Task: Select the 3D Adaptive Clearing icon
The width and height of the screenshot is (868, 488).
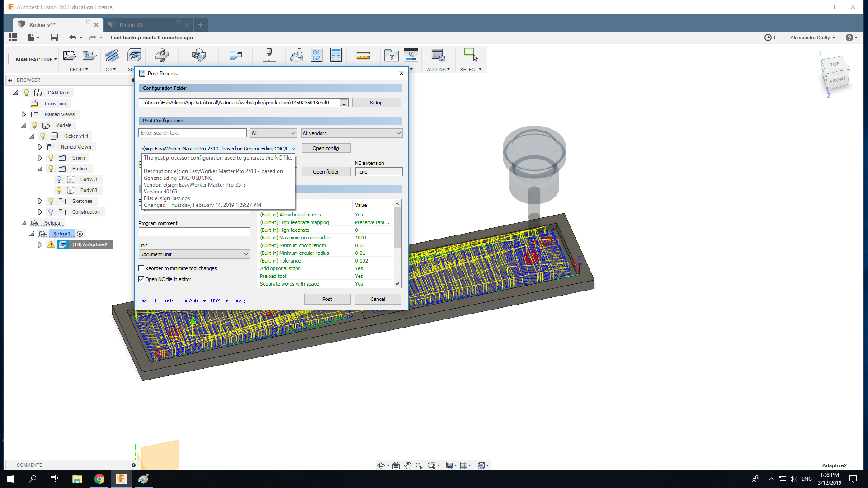Action: tap(134, 56)
